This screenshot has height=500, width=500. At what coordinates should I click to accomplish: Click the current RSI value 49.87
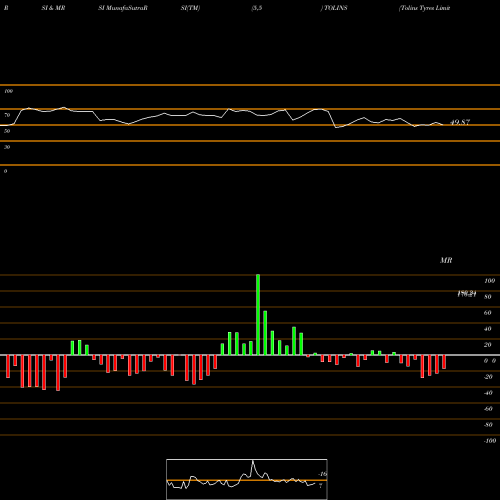[460, 122]
